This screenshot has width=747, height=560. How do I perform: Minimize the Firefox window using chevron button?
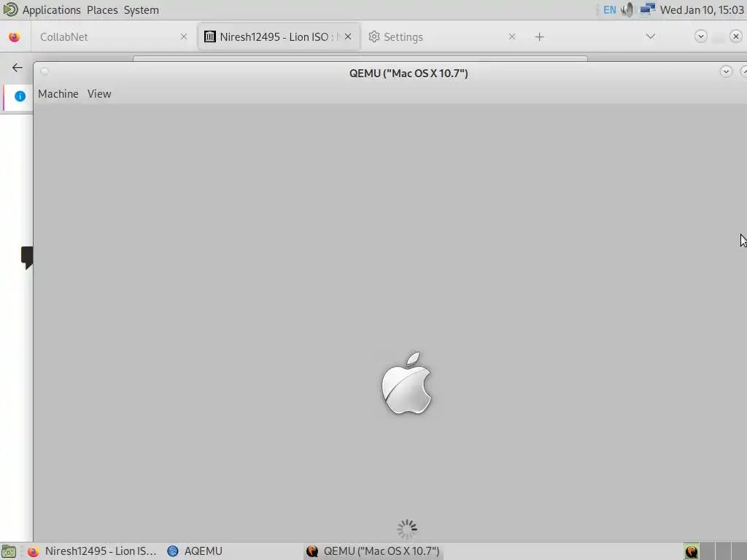[x=700, y=36]
